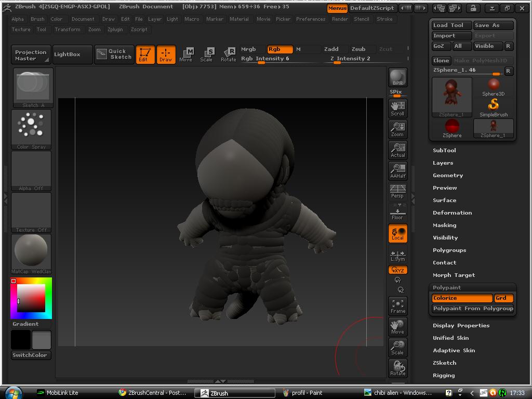Select the Rotate transform tool
Image resolution: width=532 pixels, height=399 pixels.
[x=228, y=55]
